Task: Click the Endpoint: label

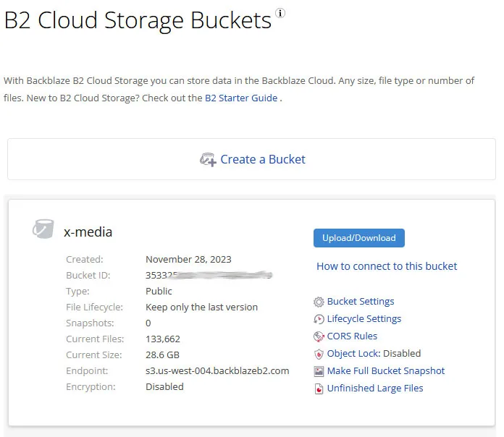Action: (87, 371)
